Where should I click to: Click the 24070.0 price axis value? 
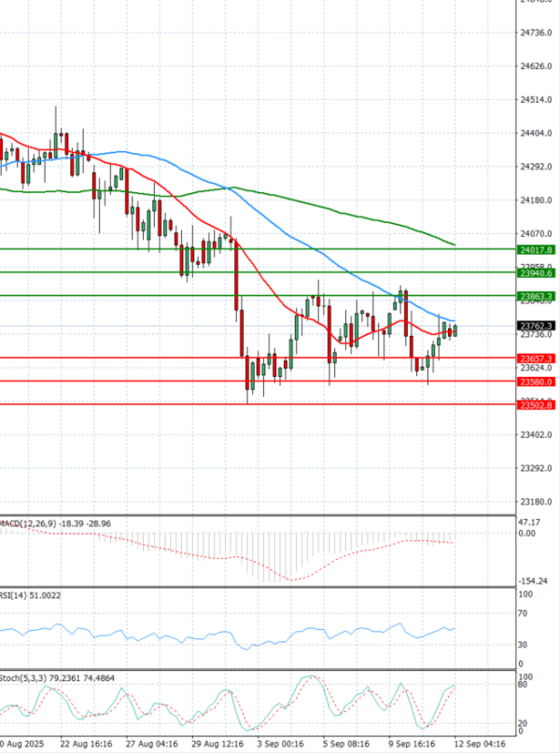536,234
